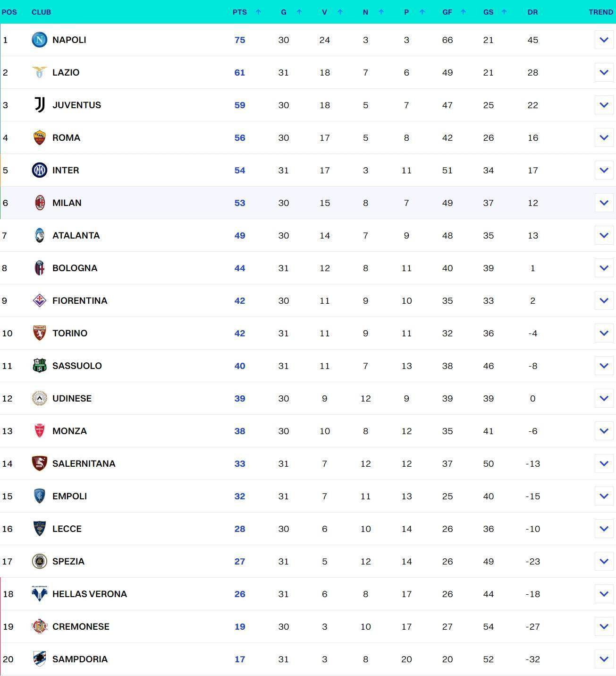Expand trend chevron for Atalanta
Screen dimensions: 616x676
pyautogui.click(x=604, y=235)
